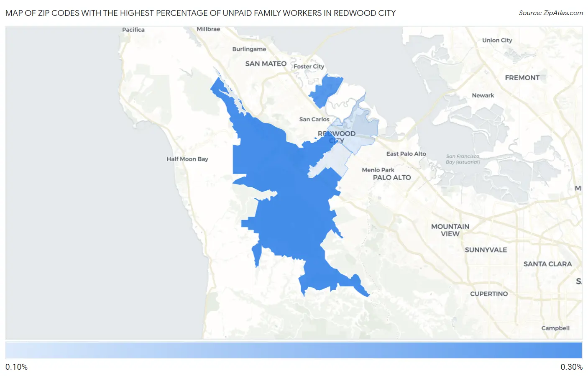Click the SUNNYVALE label
Screen dimensions: 588x376
(x=486, y=250)
